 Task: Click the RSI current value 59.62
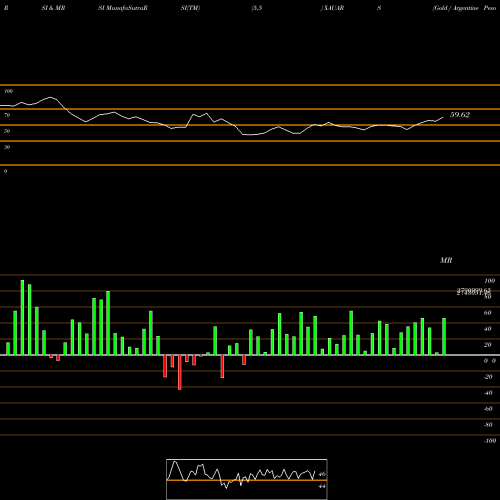click(460, 115)
